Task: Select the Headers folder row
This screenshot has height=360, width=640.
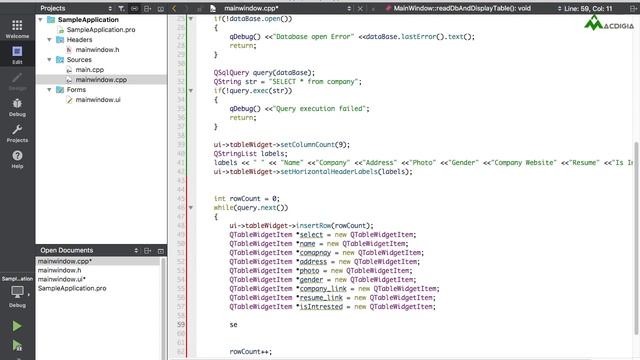Action: coord(79,40)
